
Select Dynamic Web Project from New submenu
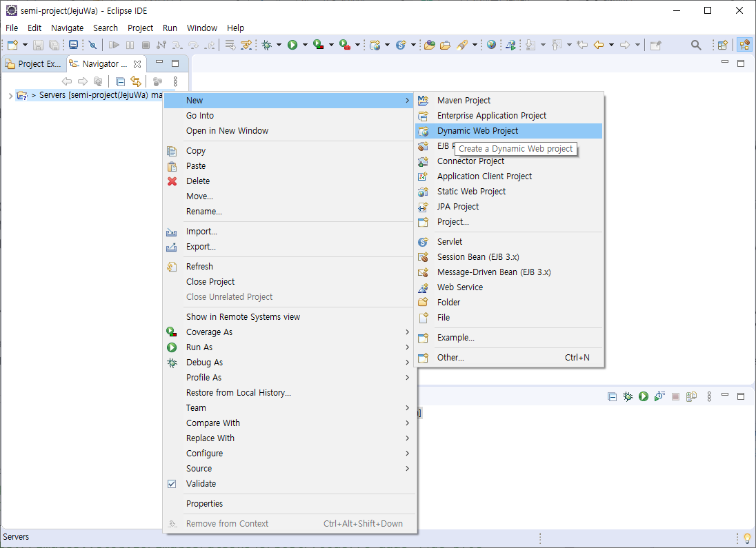508,130
